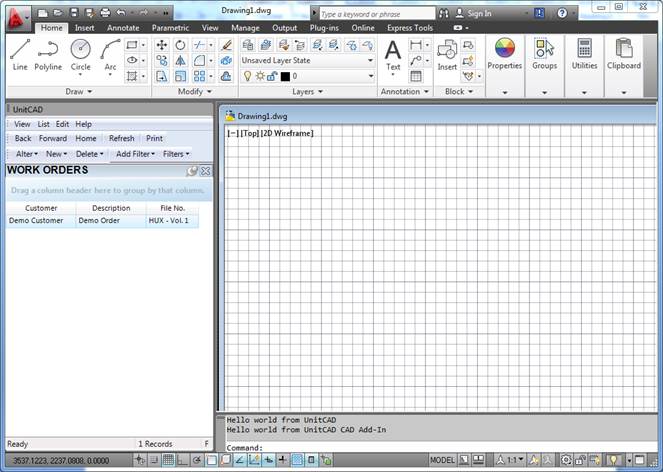Select the Polyline tool

pyautogui.click(x=48, y=55)
